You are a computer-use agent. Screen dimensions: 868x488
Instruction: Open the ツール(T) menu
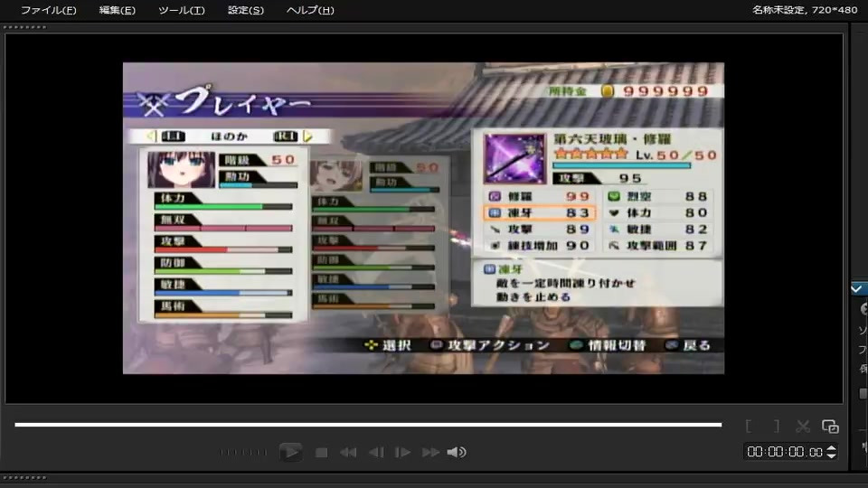coord(181,10)
